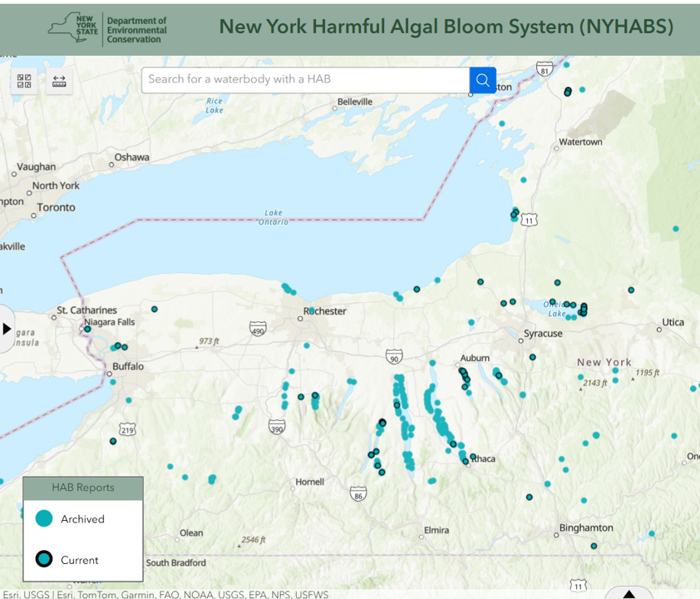
Task: Expand the left side panel arrow
Action: [7, 329]
